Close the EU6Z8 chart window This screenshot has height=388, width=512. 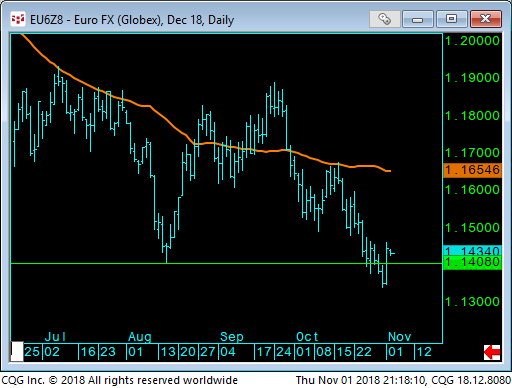tap(486, 19)
